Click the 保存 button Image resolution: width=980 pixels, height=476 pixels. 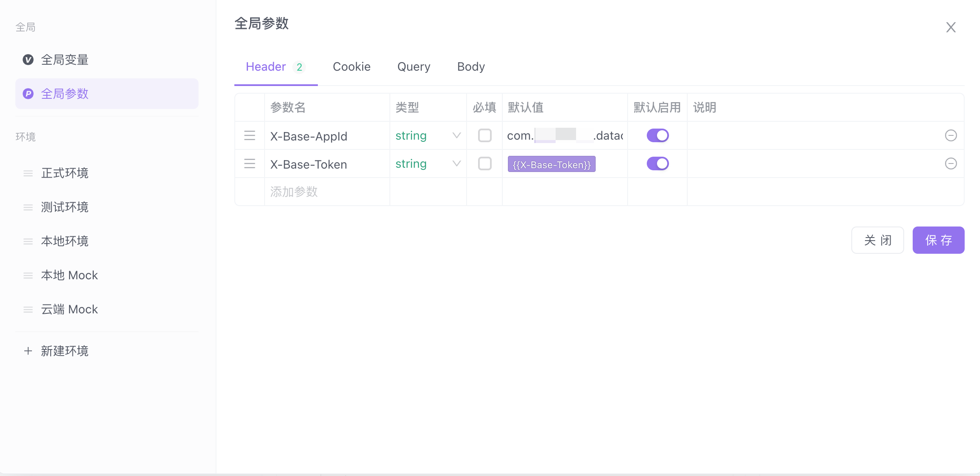(938, 240)
